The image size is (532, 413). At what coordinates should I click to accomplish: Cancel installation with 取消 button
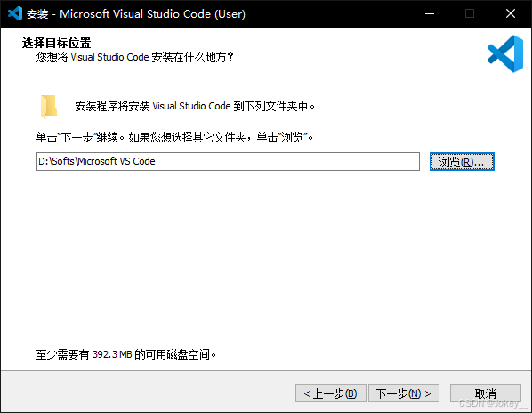(x=485, y=393)
